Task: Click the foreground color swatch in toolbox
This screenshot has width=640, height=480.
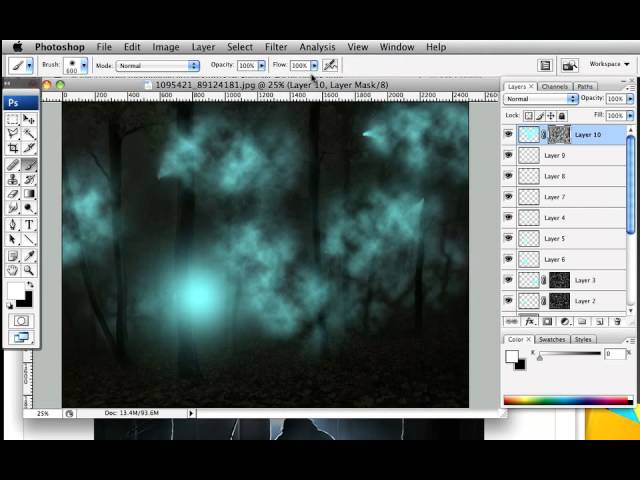Action: [x=16, y=292]
